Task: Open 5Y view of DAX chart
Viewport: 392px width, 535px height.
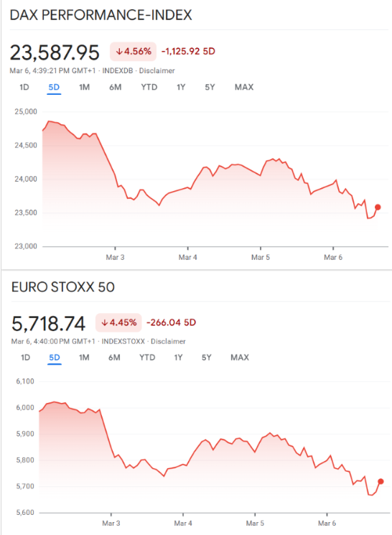Action: pyautogui.click(x=210, y=88)
